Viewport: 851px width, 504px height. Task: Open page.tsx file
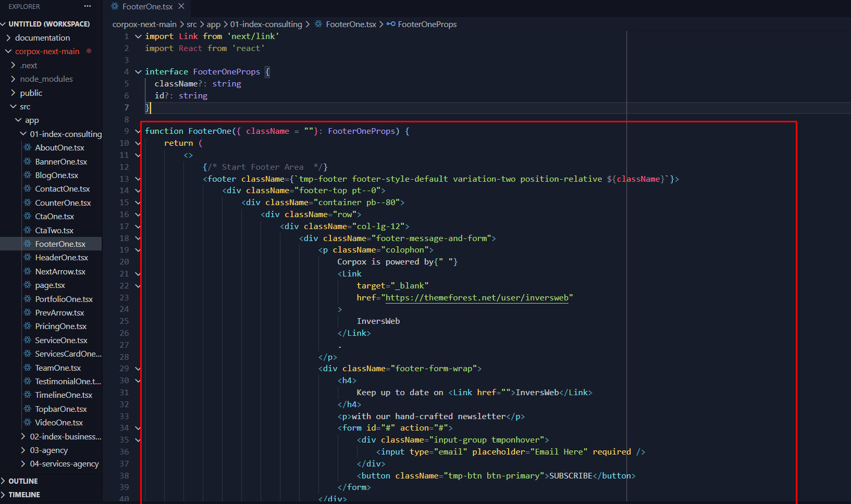point(50,285)
